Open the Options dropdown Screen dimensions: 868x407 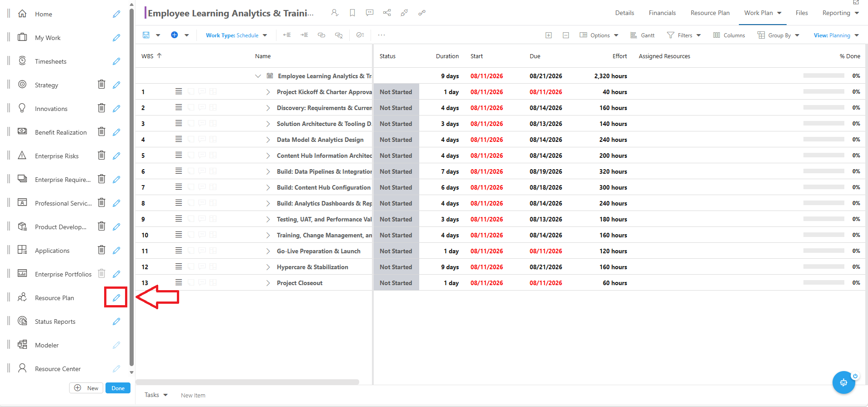tap(599, 35)
